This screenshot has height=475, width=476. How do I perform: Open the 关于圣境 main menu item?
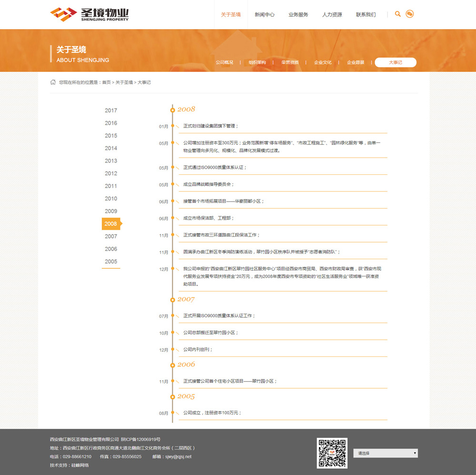231,15
